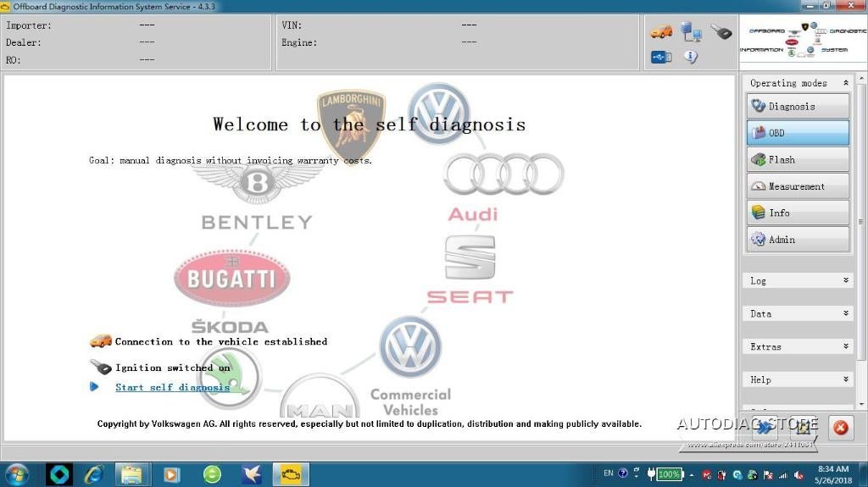Select the Diagnosis operating mode
Viewport: 868px width, 487px height.
pos(798,107)
